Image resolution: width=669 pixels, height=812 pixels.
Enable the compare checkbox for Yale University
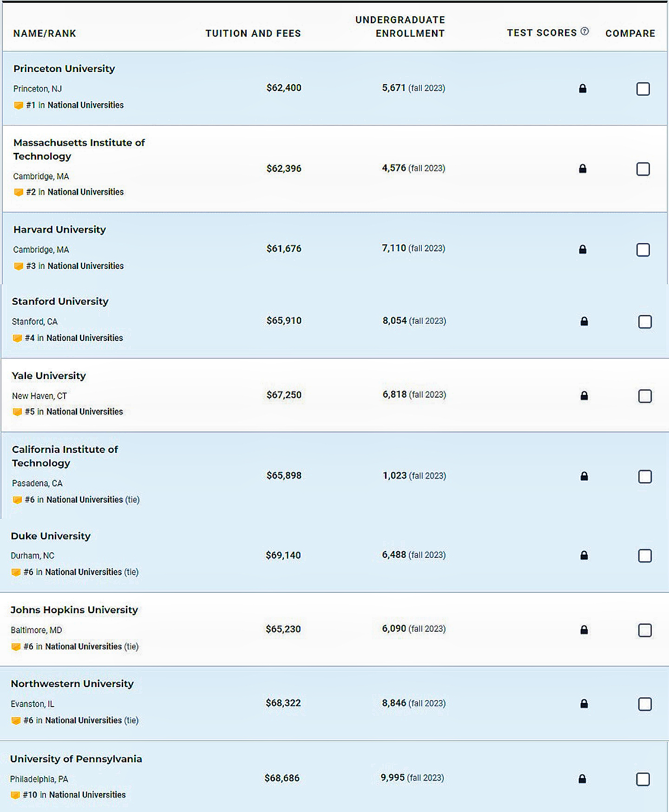coord(645,396)
